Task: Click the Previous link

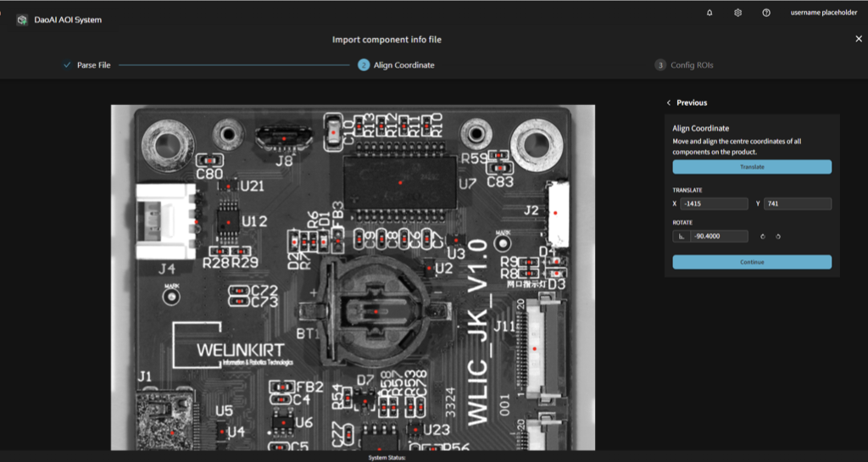Action: (692, 103)
